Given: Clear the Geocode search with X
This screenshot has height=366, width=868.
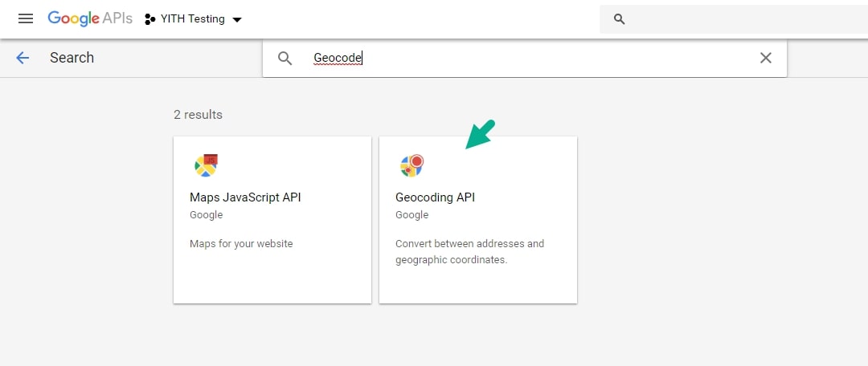Looking at the screenshot, I should point(766,58).
